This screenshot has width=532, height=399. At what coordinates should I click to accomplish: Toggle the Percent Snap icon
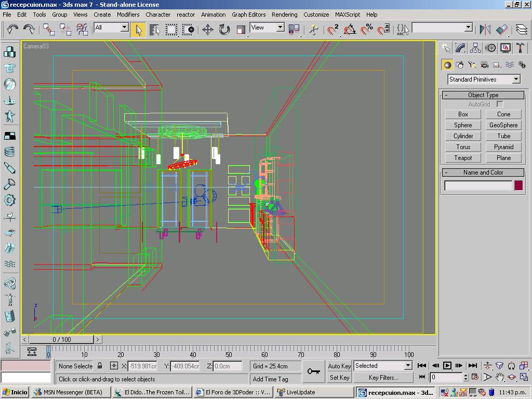coord(366,30)
